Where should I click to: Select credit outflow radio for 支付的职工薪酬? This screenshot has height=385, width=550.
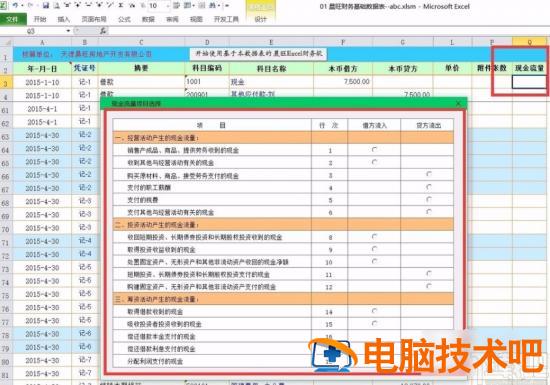pos(429,187)
